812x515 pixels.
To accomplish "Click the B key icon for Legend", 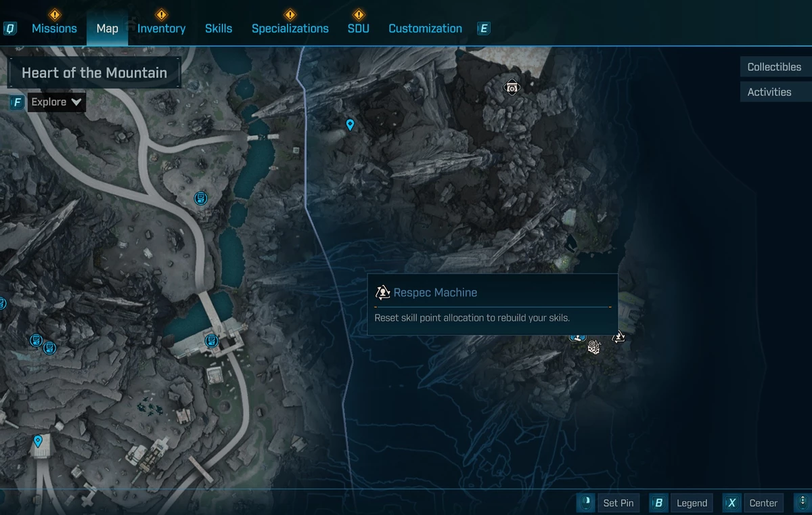I will point(658,503).
